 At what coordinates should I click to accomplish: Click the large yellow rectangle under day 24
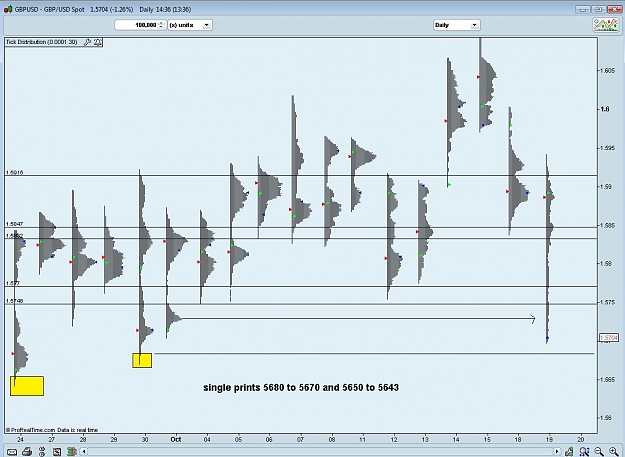coord(27,386)
